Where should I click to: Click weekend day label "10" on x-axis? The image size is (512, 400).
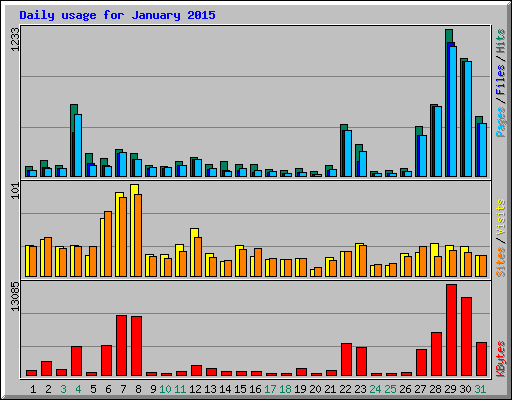[165, 389]
